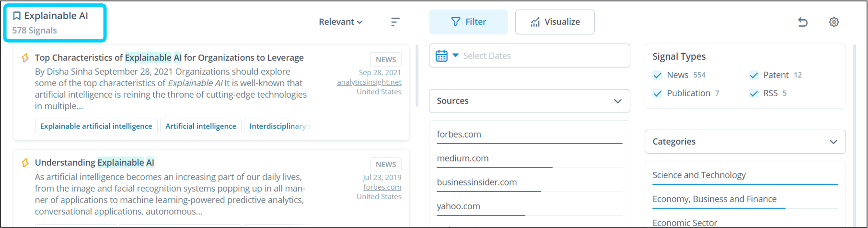Open the analyticsinsight.net source link
Image resolution: width=868 pixels, height=228 pixels.
point(369,82)
